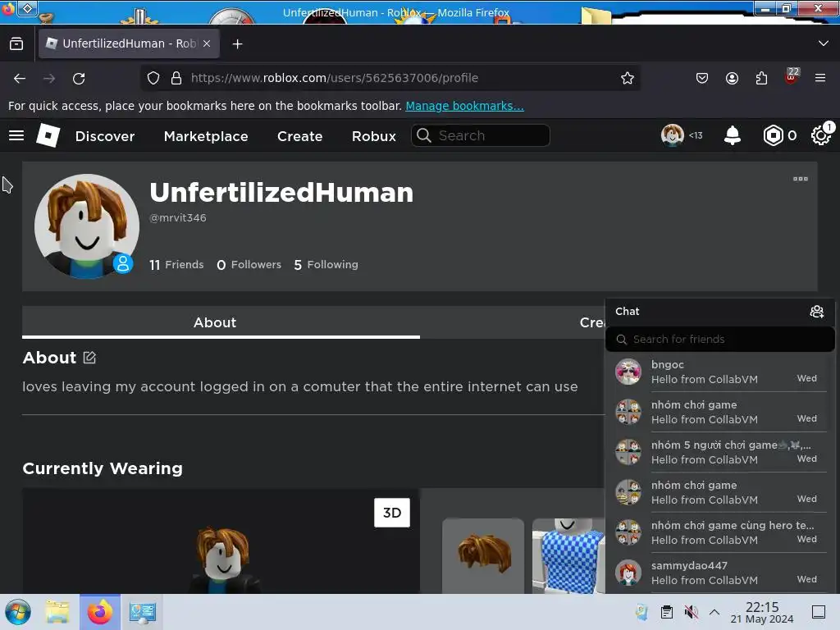This screenshot has width=840, height=630.
Task: Open chat with bngoc
Action: click(720, 372)
